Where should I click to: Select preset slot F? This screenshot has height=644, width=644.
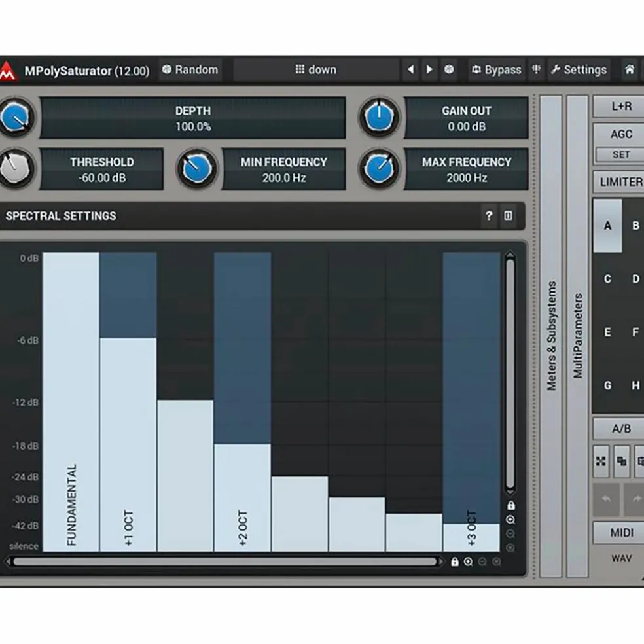635,332
